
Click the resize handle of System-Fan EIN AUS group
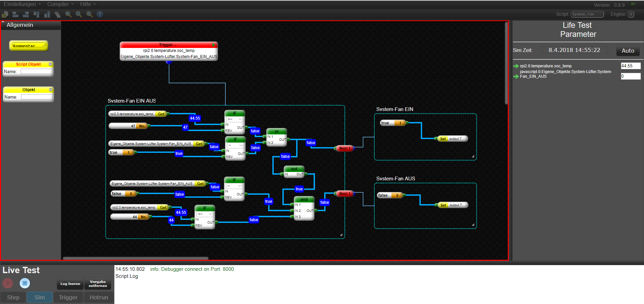[x=341, y=235]
